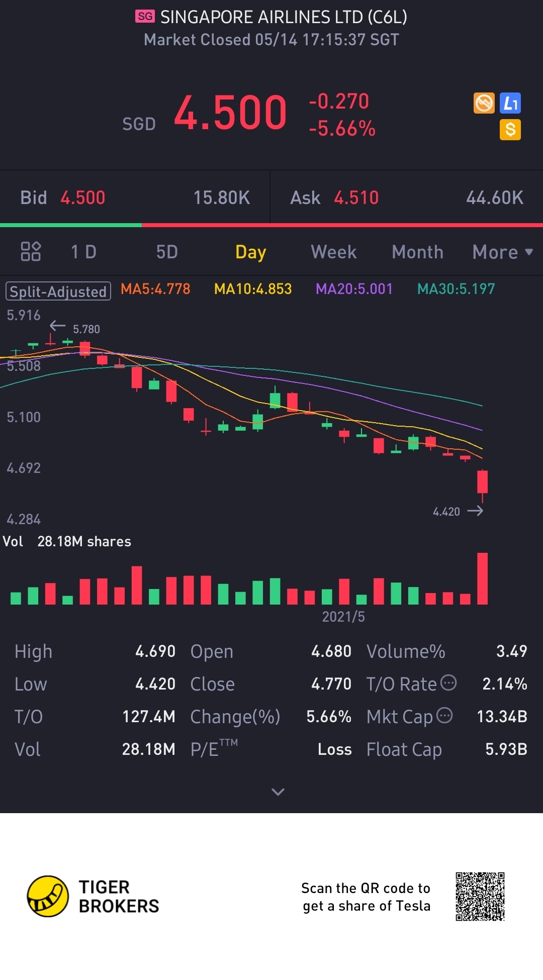Tap the info icon beside T/O Rate
The image size is (543, 980).
pos(448,682)
